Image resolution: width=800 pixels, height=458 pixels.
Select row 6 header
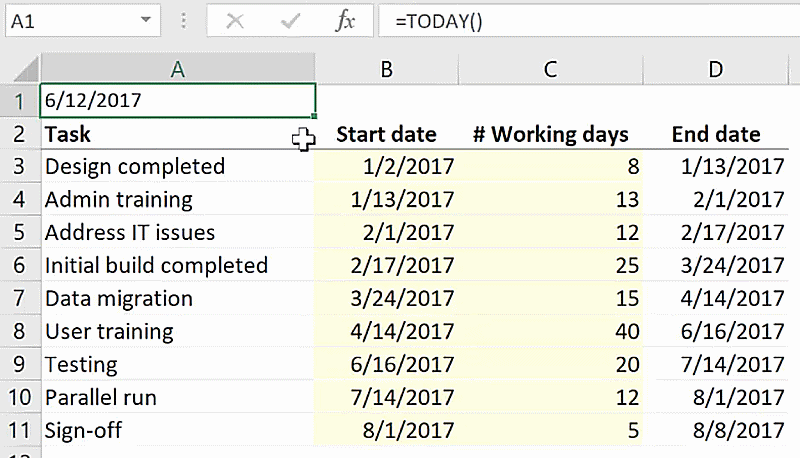click(x=20, y=265)
